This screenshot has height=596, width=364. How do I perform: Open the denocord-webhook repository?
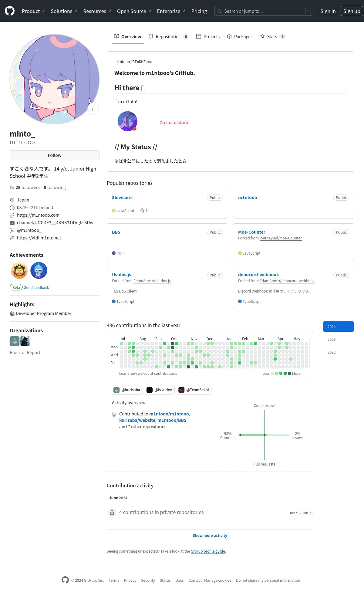pyautogui.click(x=258, y=275)
